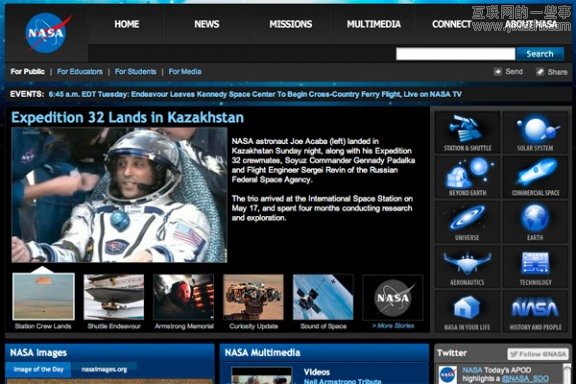Open the Expedition 32 Lands in Kazakhstan headline
576x384 pixels.
[127, 118]
